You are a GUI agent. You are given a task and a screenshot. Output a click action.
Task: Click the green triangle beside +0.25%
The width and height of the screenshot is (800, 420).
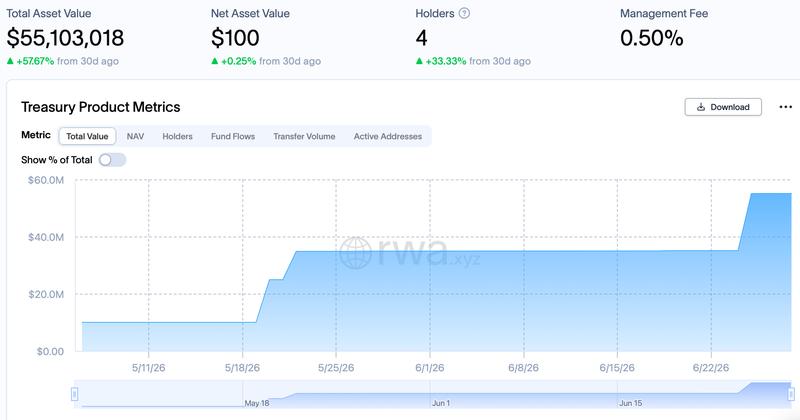(x=215, y=61)
